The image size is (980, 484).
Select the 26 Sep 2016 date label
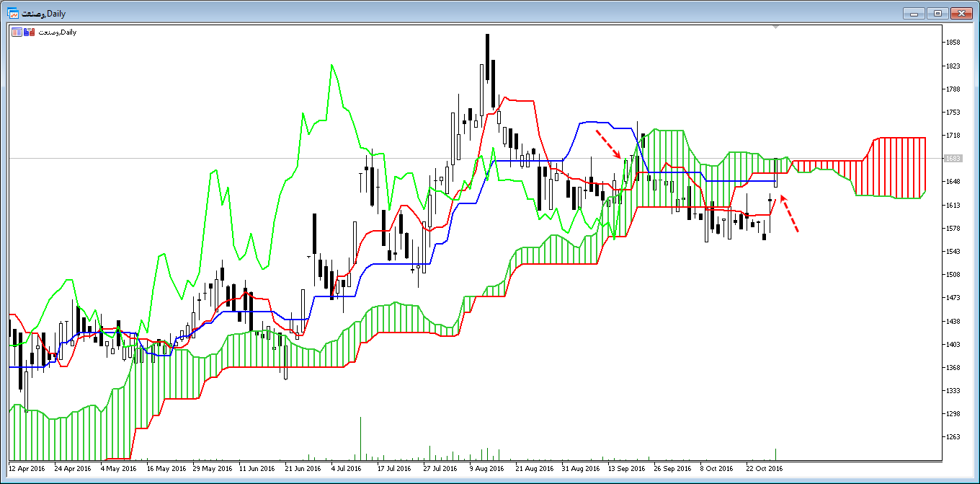tap(672, 468)
